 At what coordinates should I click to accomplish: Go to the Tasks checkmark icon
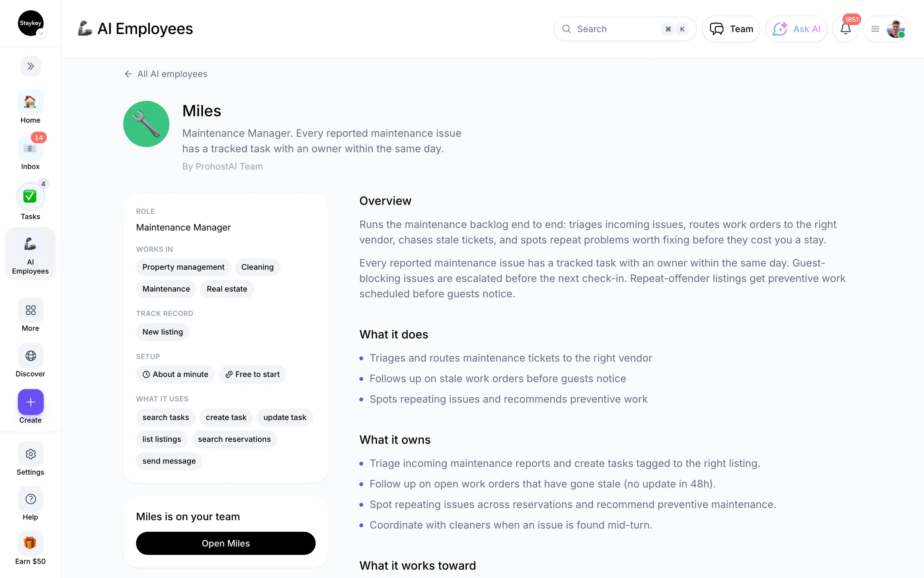click(x=30, y=196)
